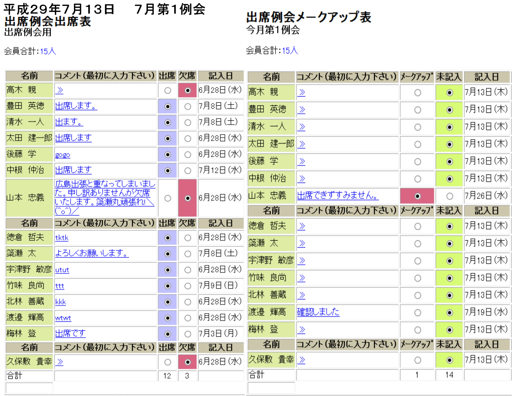Viewport: 532px width, 396px height.
Task: Open 太田 建一郎 comment arrow in makeup table
Action: pyautogui.click(x=301, y=144)
